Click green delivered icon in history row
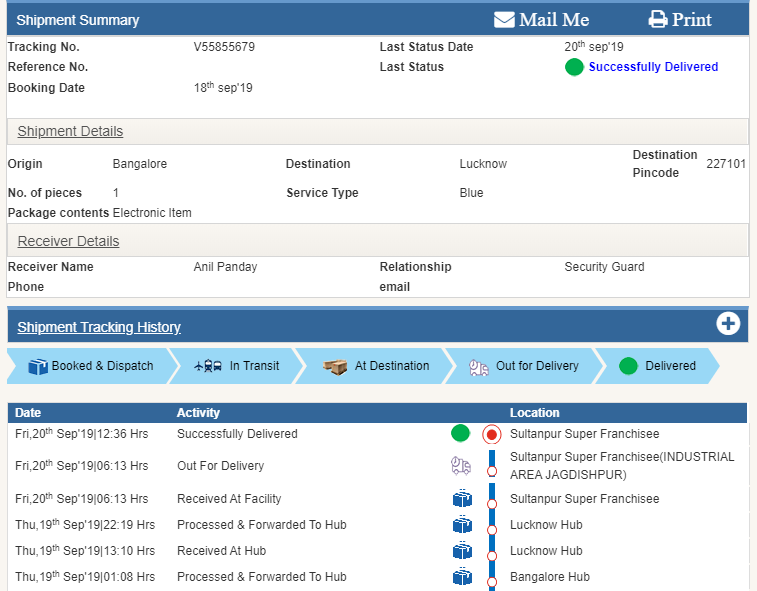 (460, 434)
